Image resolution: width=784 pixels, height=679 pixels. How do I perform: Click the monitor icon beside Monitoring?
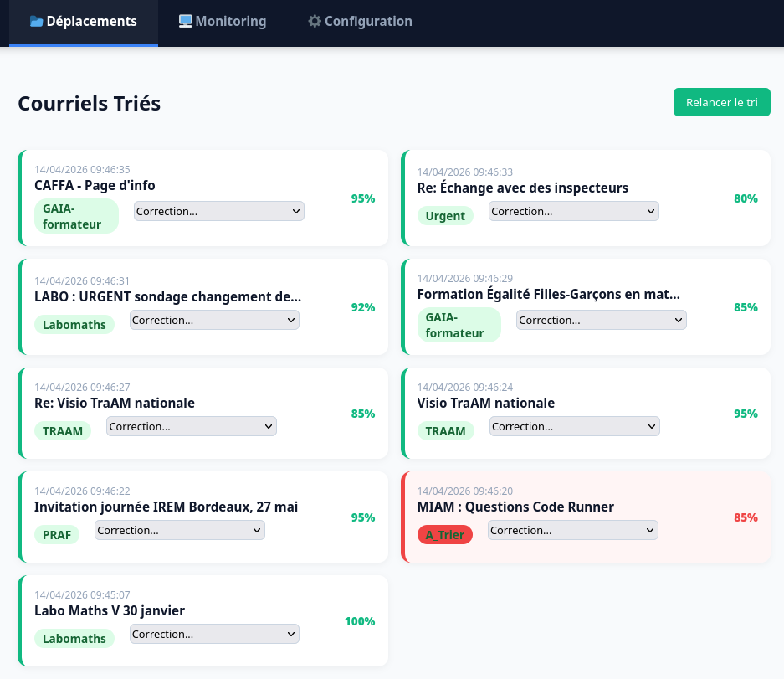pos(185,22)
